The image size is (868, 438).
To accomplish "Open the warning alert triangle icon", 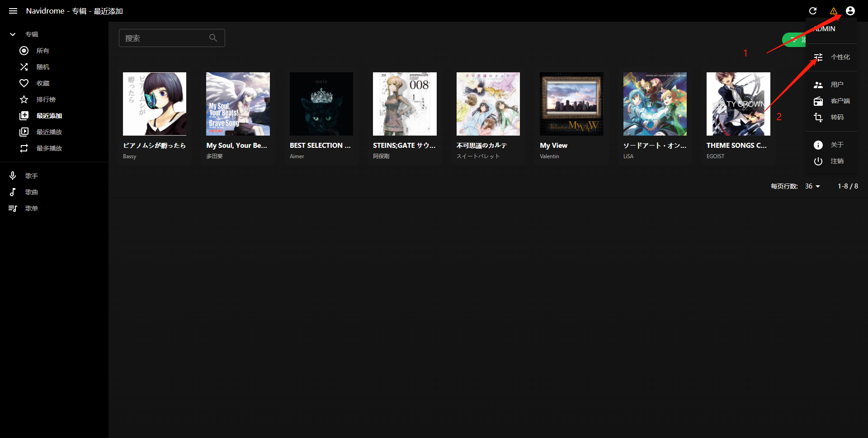I will [x=834, y=11].
